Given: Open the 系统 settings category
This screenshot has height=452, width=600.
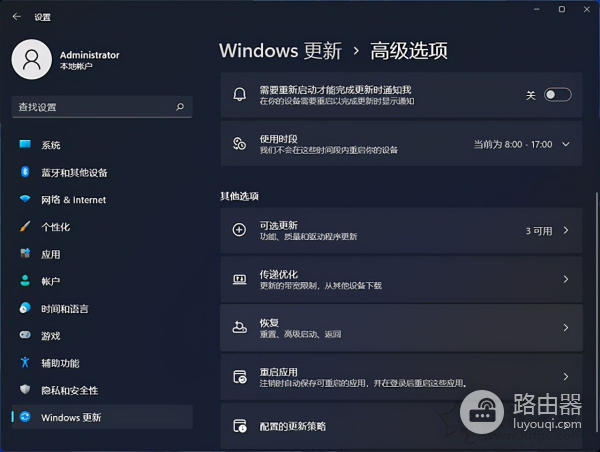Looking at the screenshot, I should coord(102,145).
